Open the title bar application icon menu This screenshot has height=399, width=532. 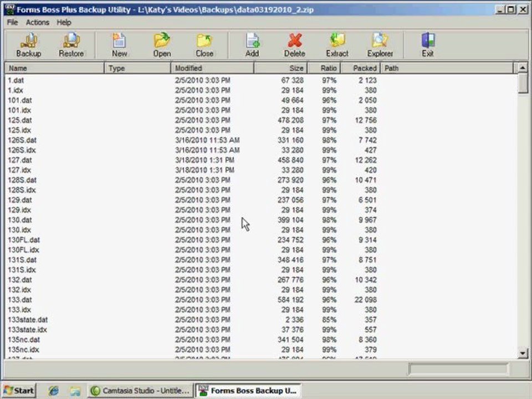click(10, 9)
